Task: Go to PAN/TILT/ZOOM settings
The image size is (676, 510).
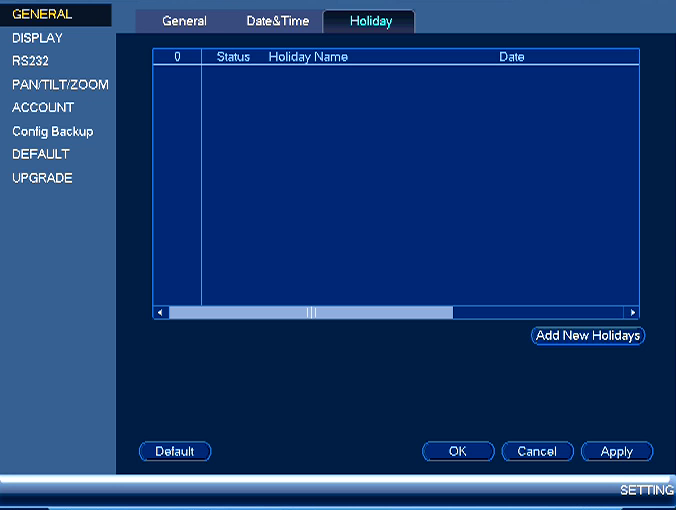Action: tap(60, 84)
